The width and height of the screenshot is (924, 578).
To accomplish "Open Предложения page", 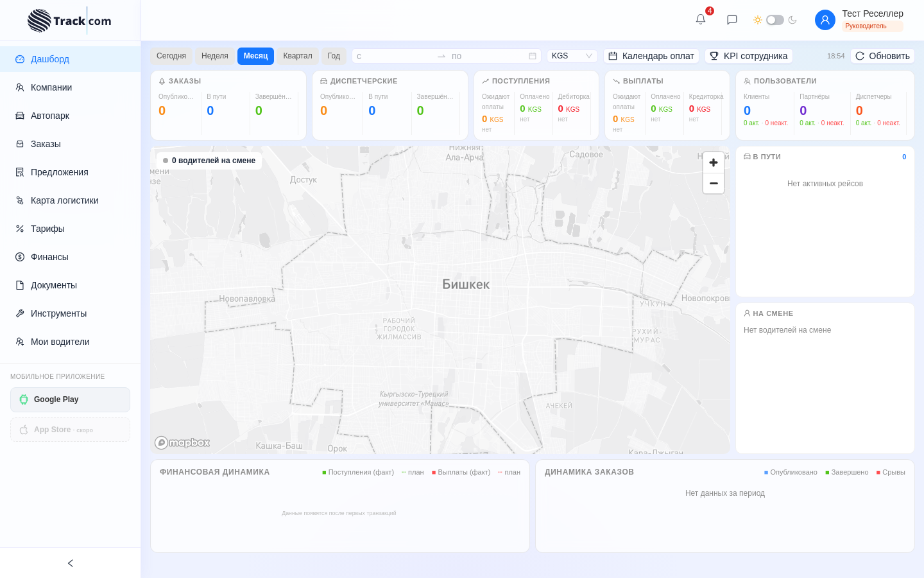I will tap(70, 172).
